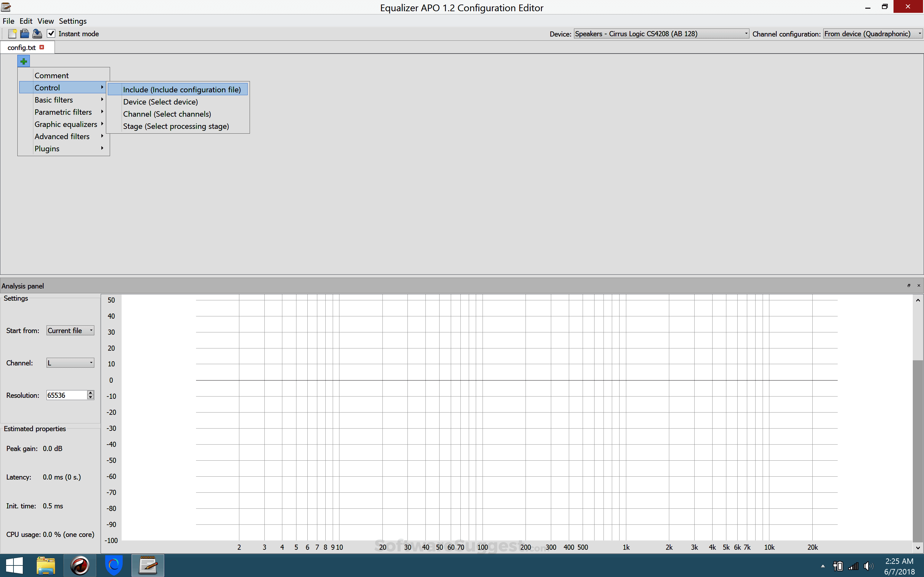Open the Start from dropdown

pyautogui.click(x=70, y=330)
